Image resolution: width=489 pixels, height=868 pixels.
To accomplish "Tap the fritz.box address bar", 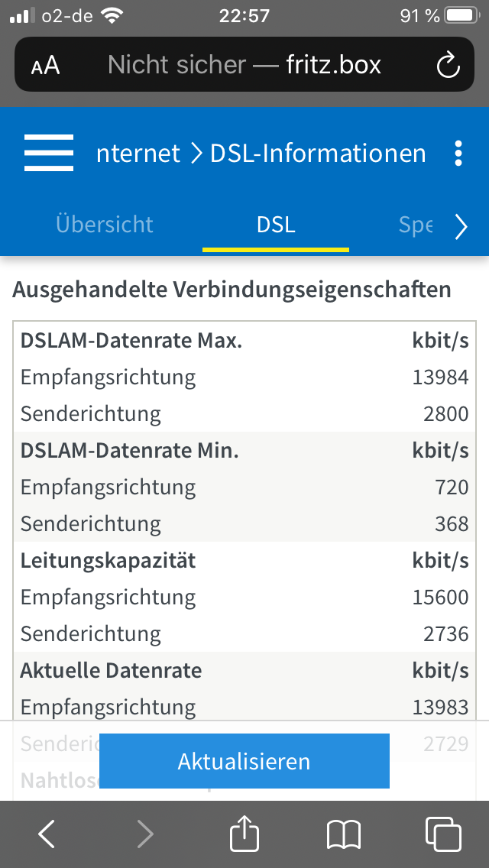I will tap(244, 65).
